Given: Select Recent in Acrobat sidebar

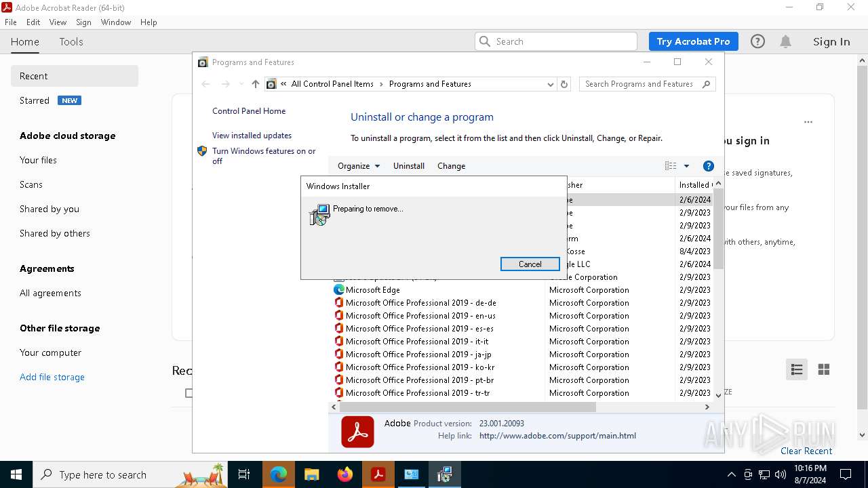Looking at the screenshot, I should click(75, 76).
